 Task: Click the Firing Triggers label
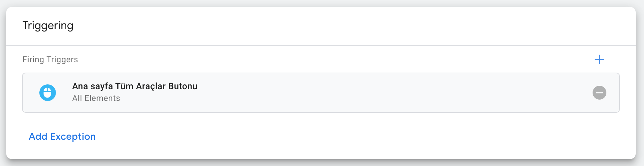coord(50,59)
